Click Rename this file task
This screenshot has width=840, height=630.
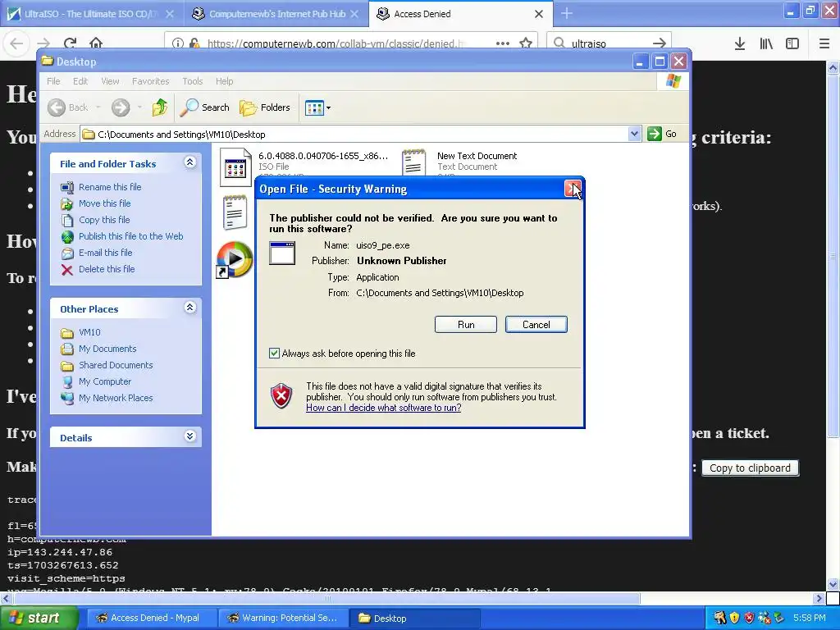coord(110,187)
